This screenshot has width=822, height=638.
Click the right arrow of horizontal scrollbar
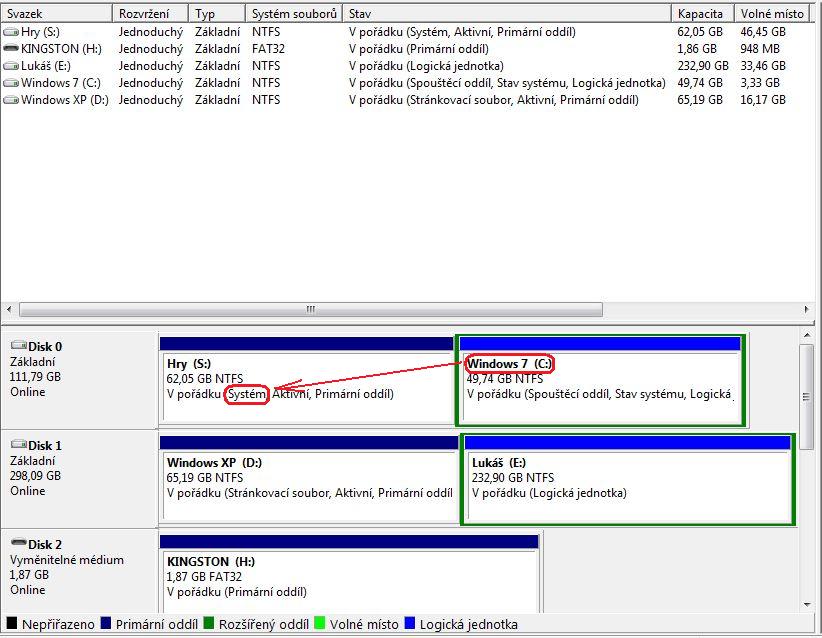coord(806,309)
